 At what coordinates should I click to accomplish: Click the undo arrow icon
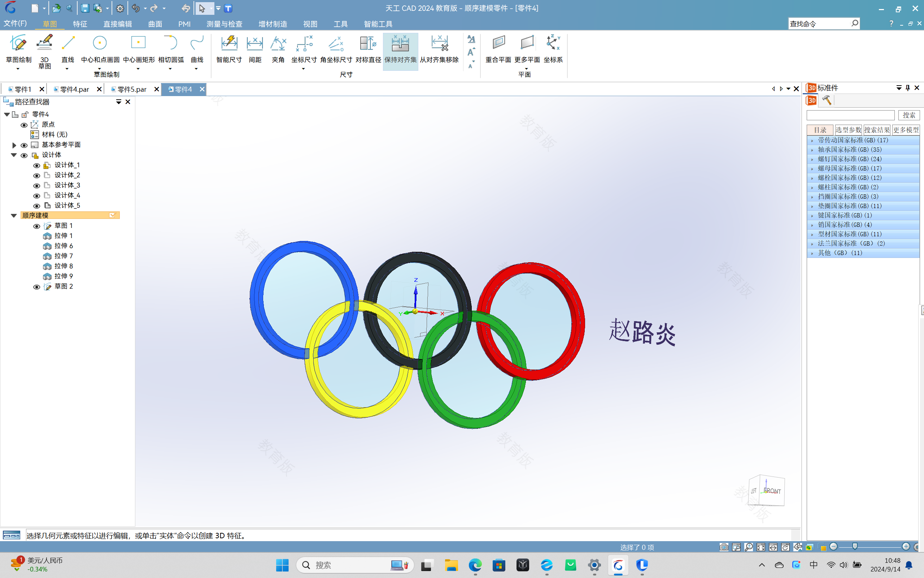point(136,8)
